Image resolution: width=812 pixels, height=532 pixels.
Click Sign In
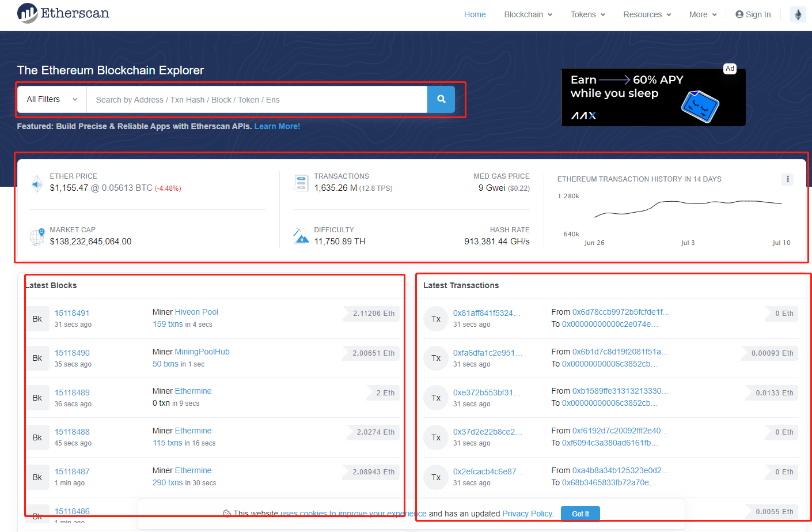coord(753,14)
